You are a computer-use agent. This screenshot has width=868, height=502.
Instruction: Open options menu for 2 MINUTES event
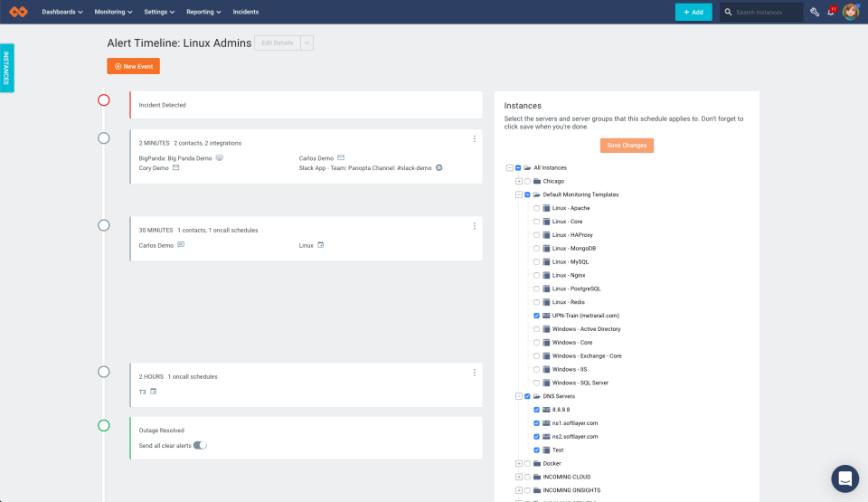474,139
